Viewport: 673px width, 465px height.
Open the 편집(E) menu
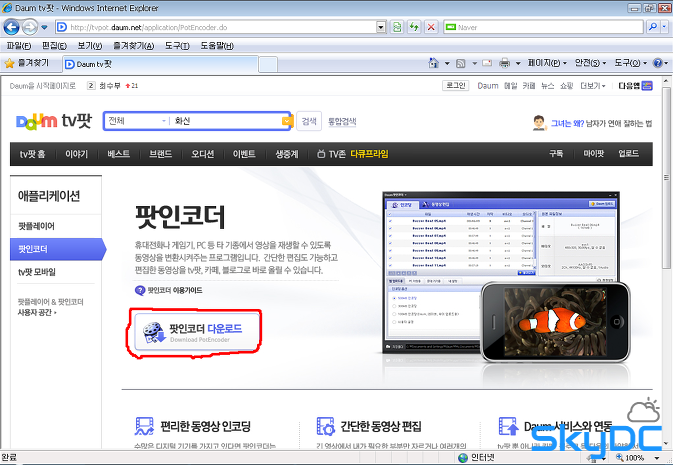[54, 46]
